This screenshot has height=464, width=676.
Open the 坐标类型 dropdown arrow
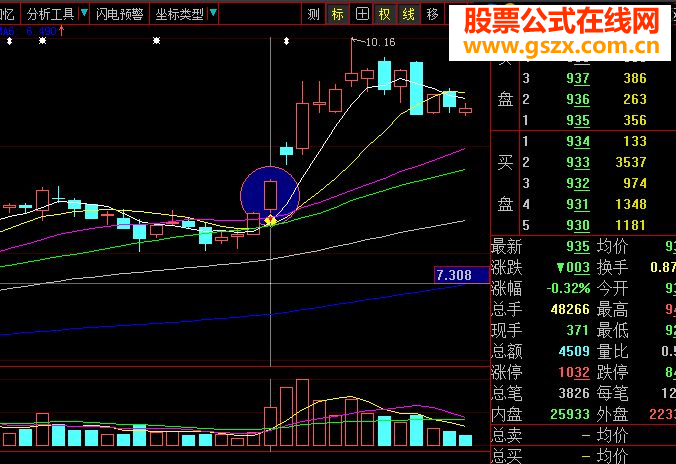[213, 13]
